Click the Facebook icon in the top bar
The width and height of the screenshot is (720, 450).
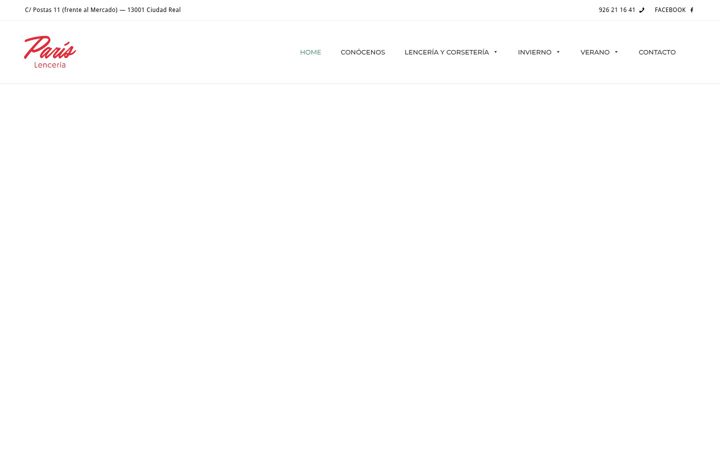click(x=692, y=10)
